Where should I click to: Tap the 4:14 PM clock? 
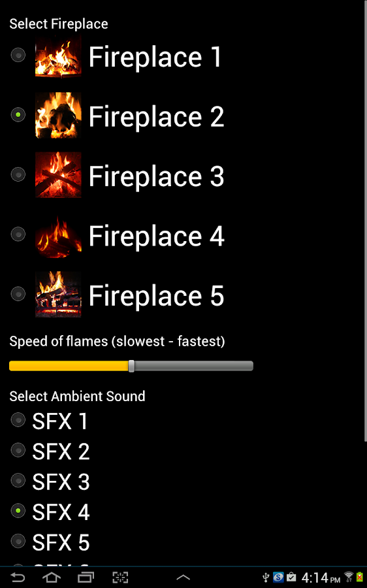coord(321,578)
